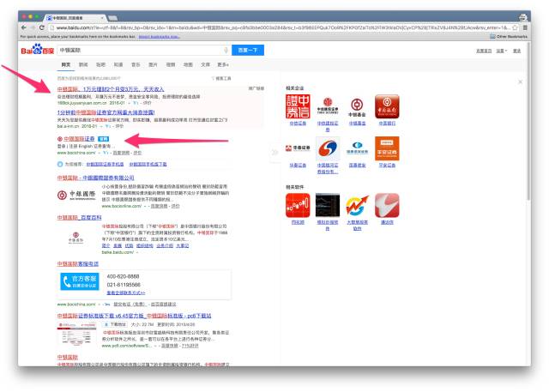Click the red-blue 中国银河证券 swirl logo

pyautogui.click(x=328, y=148)
